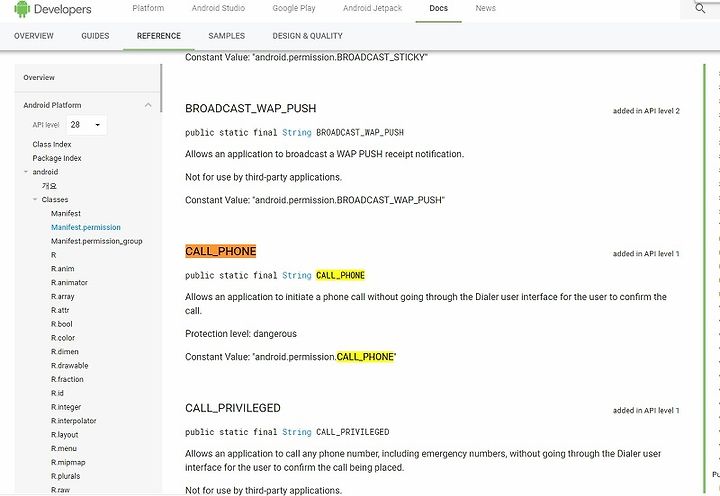Screen dimensions: 720x496
Task: Click the BROADCAST_WAP_PUSH constant value line
Action: coord(315,200)
